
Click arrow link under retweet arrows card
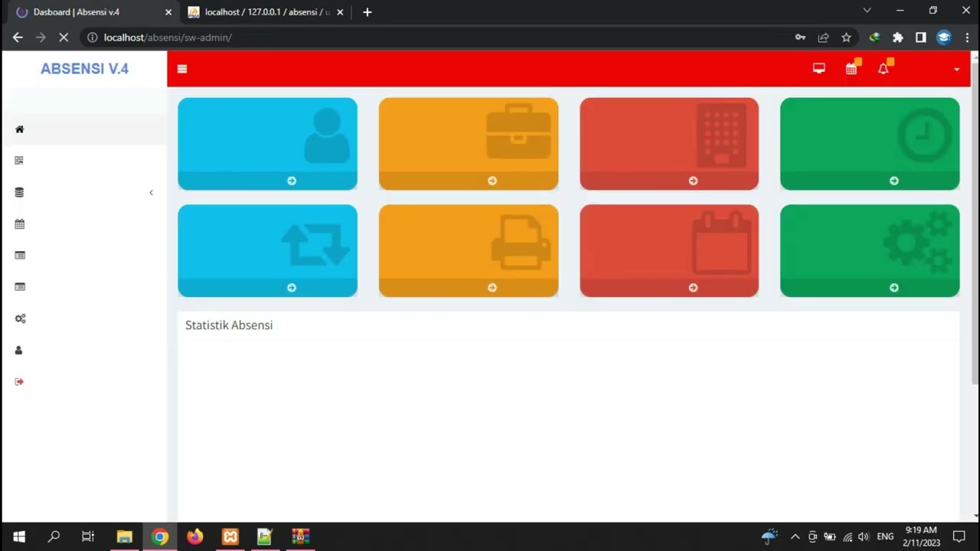[x=292, y=288]
